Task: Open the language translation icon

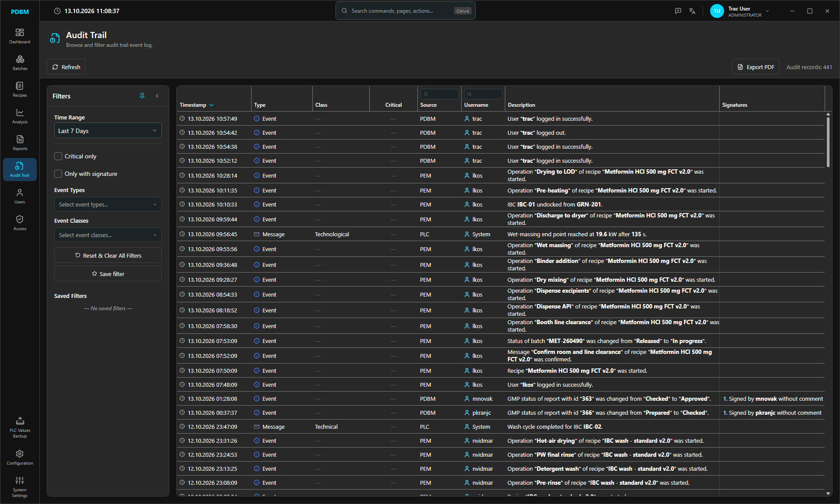Action: click(x=692, y=11)
